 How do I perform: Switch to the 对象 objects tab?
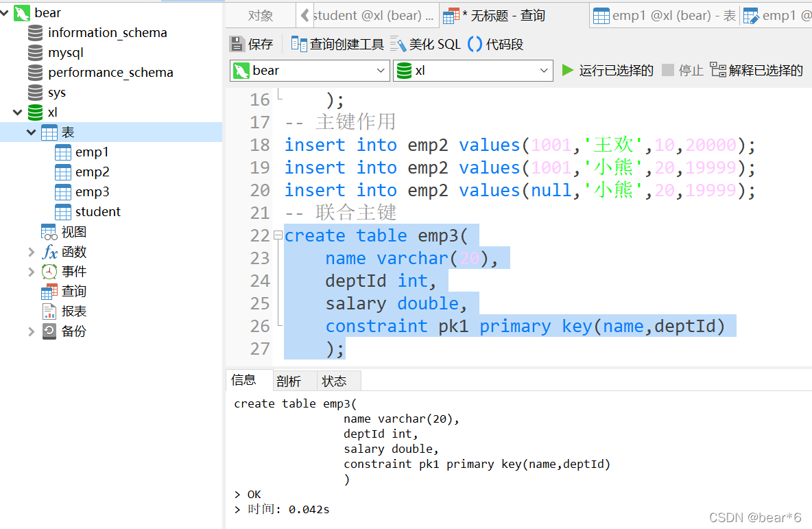(261, 16)
